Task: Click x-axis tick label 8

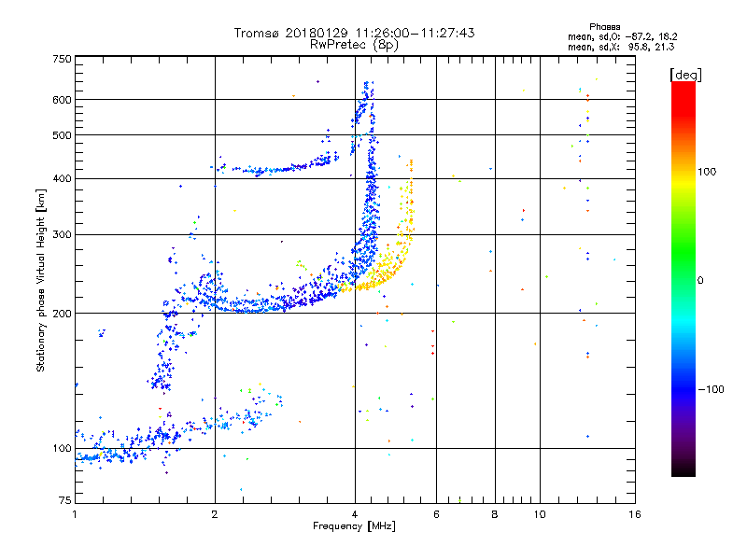Action: click(x=495, y=514)
